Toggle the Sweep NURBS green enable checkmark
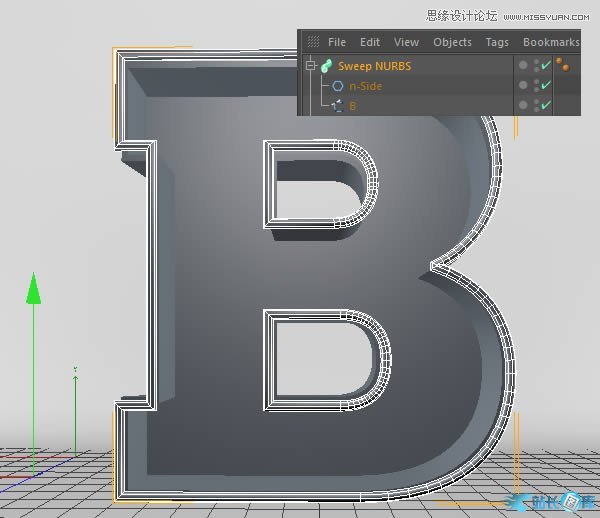600x518 pixels. pyautogui.click(x=546, y=66)
